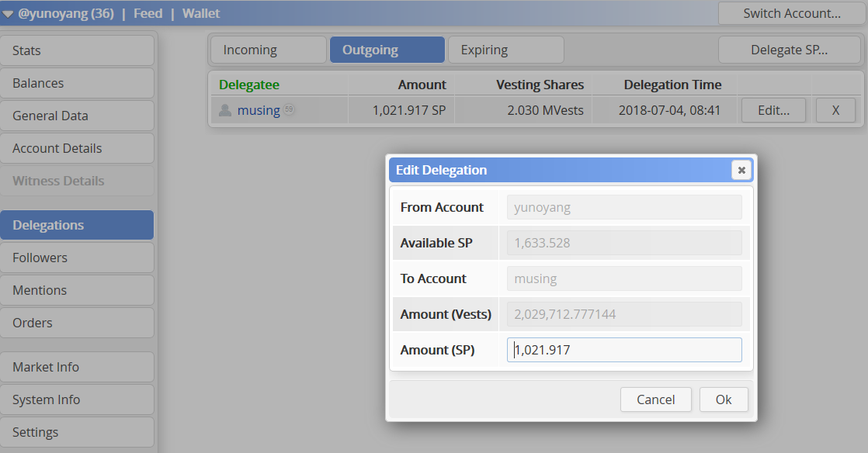Close the Edit Delegation dialog
Viewport: 868px width, 453px height.
741,170
